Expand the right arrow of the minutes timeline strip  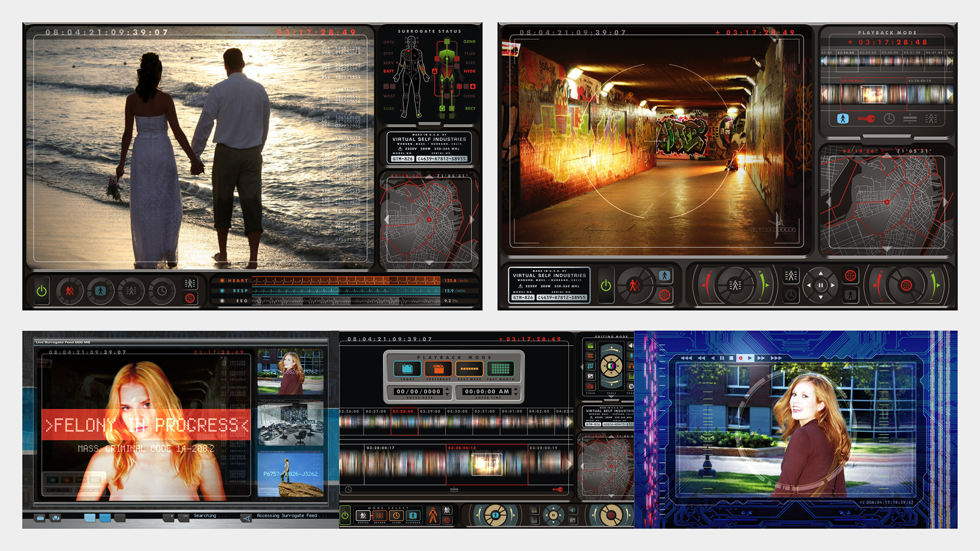click(x=569, y=422)
